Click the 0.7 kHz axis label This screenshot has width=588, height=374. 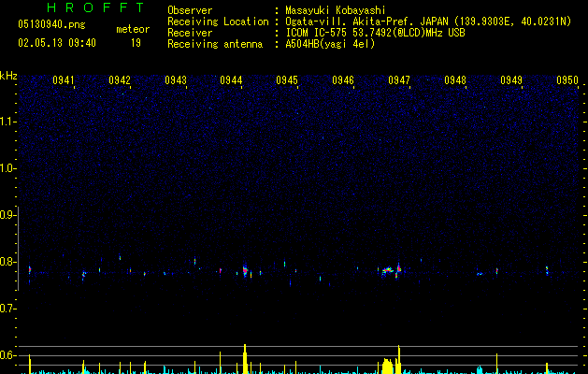[x=7, y=309]
